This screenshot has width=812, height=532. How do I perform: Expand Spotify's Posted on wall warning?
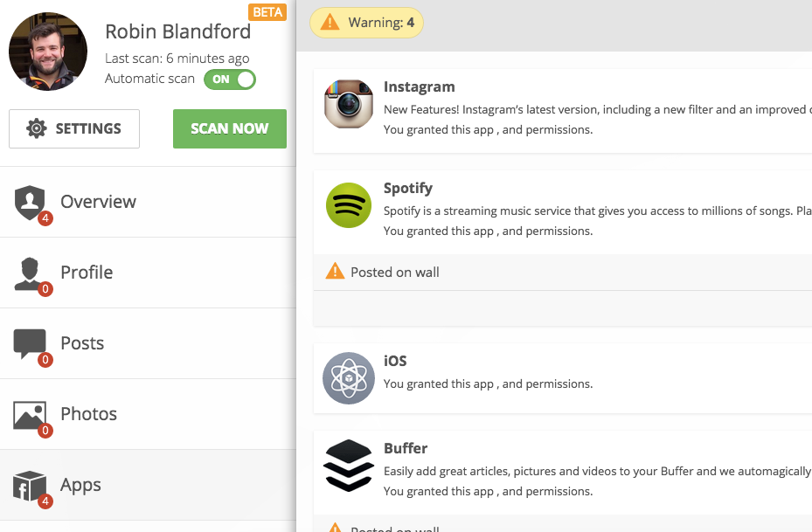click(x=395, y=273)
